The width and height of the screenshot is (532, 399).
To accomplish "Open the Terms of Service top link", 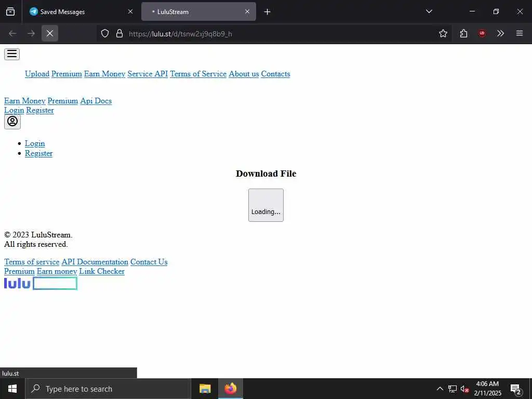I will pos(198,74).
